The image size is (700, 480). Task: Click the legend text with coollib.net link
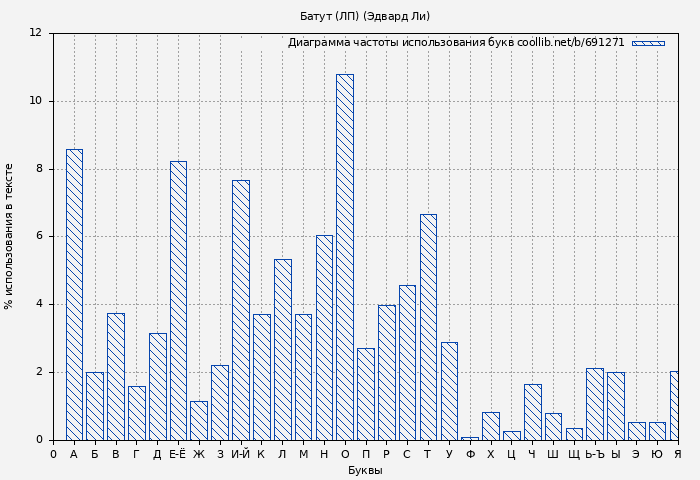455,43
